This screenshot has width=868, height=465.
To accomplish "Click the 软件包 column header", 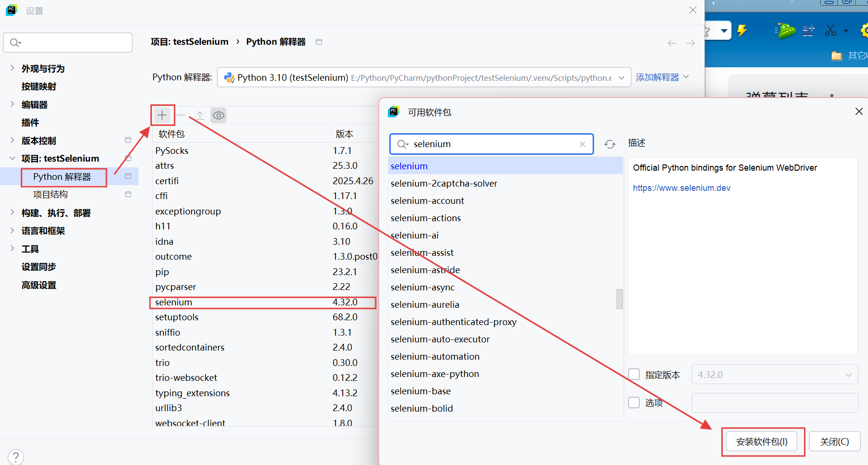I will pos(172,134).
